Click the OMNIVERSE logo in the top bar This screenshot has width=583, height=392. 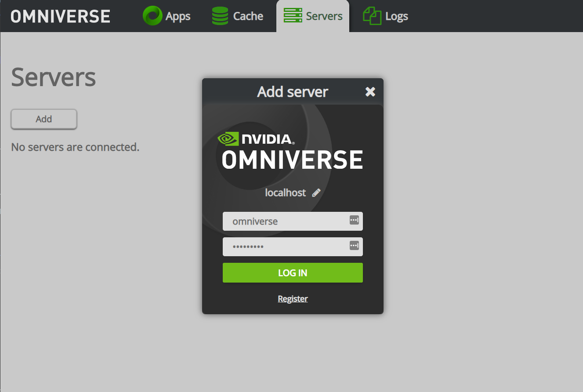point(61,16)
